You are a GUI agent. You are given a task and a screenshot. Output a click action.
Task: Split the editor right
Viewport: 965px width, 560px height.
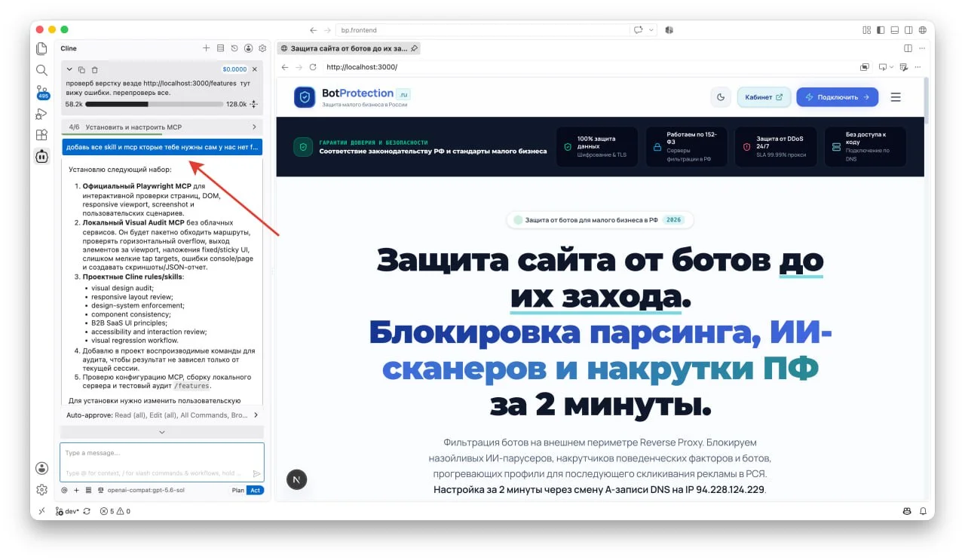[908, 48]
